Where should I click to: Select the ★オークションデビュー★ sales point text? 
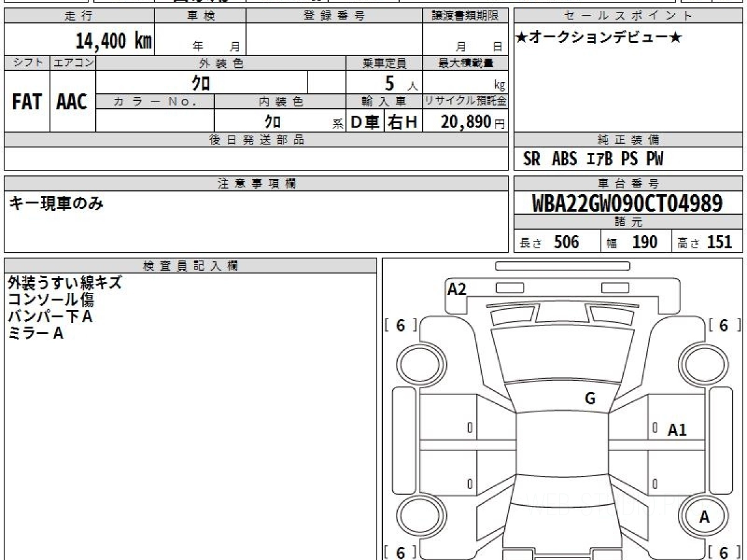tap(599, 38)
